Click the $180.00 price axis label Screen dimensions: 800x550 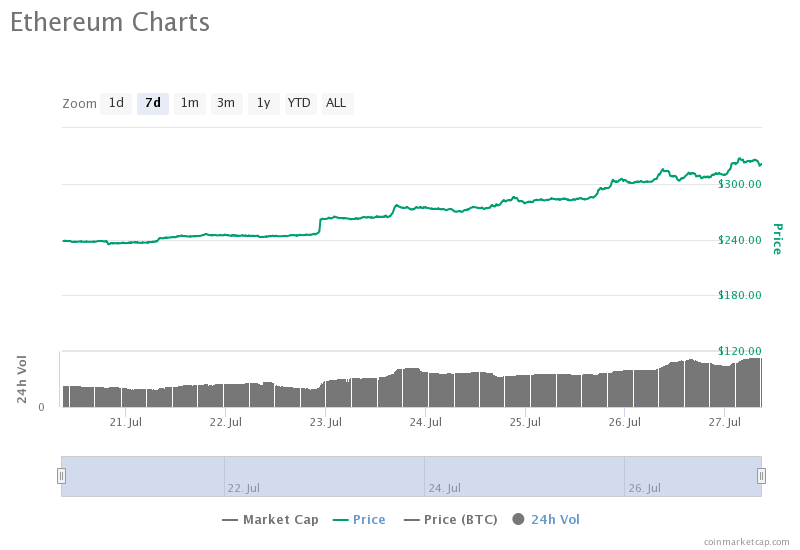pyautogui.click(x=740, y=295)
